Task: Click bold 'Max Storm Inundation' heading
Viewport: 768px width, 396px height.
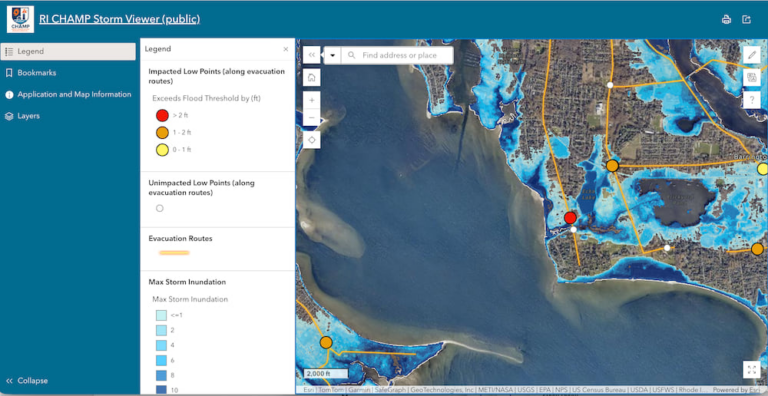Action: pyautogui.click(x=187, y=282)
